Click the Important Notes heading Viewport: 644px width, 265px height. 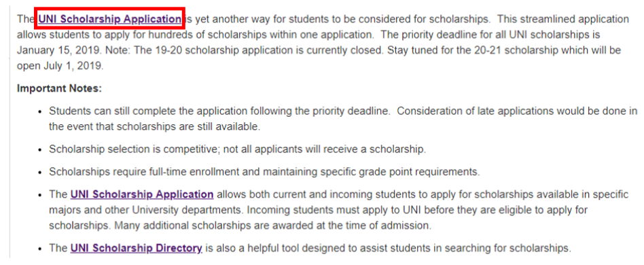tap(59, 88)
